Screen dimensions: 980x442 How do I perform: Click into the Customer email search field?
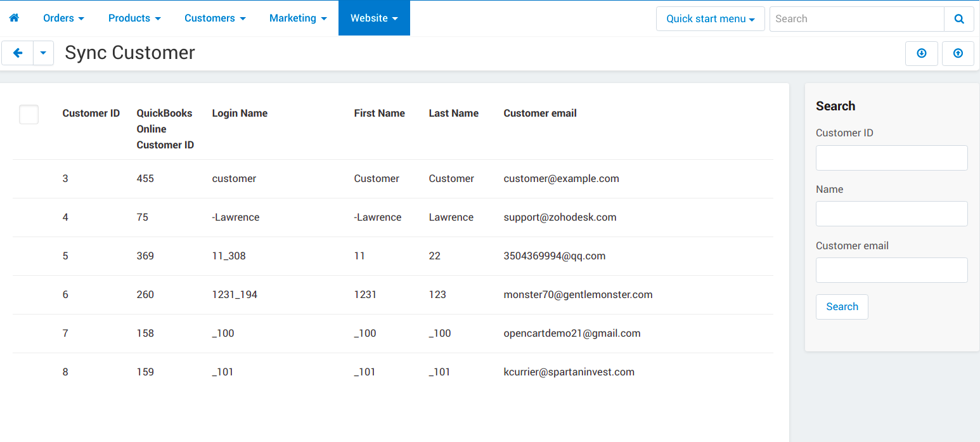[892, 270]
